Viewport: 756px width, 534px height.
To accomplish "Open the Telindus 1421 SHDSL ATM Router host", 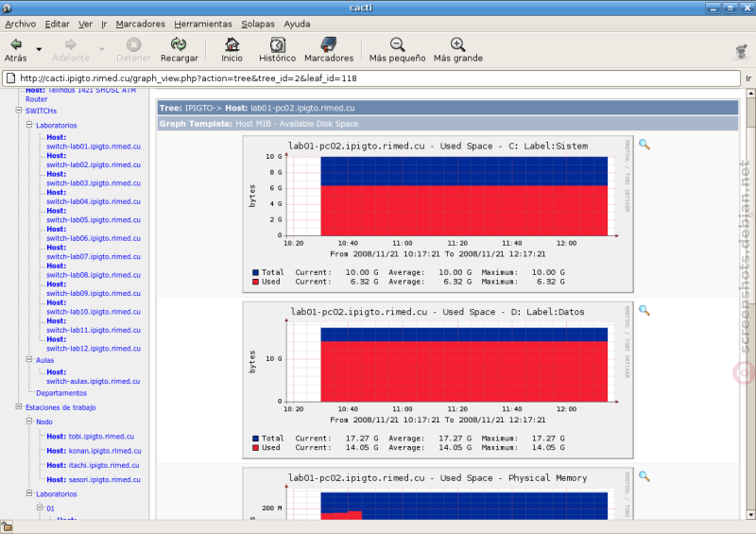I will [x=81, y=95].
